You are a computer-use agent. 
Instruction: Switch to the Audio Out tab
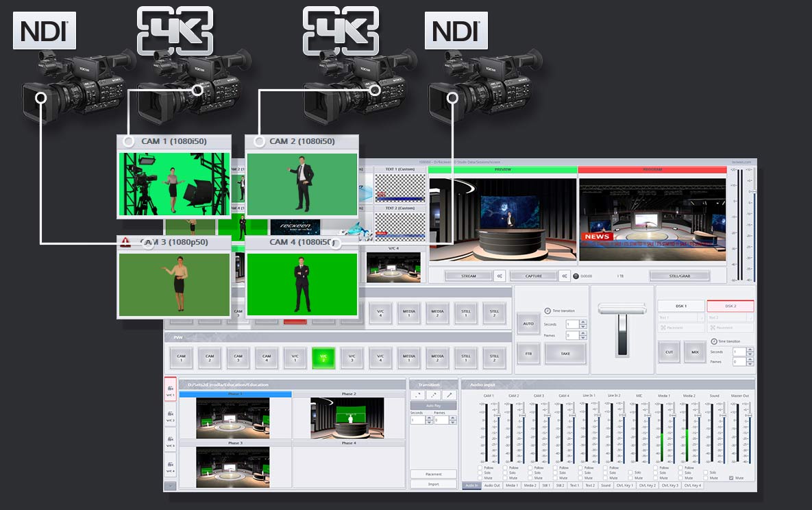pyautogui.click(x=491, y=485)
